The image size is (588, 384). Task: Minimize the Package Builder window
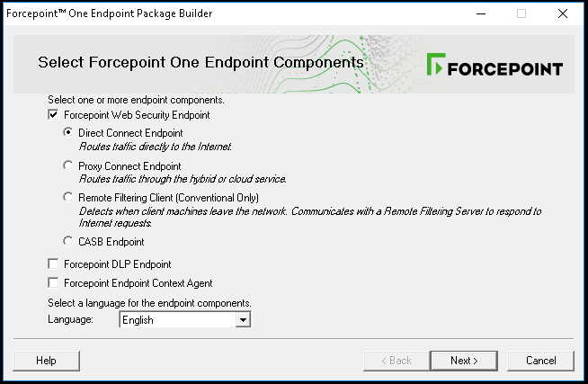pyautogui.click(x=479, y=13)
